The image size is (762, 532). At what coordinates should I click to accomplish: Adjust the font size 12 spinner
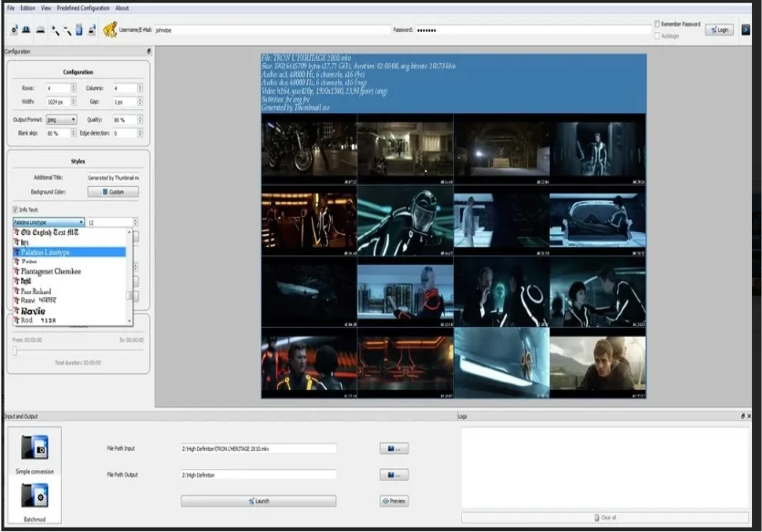(x=136, y=222)
